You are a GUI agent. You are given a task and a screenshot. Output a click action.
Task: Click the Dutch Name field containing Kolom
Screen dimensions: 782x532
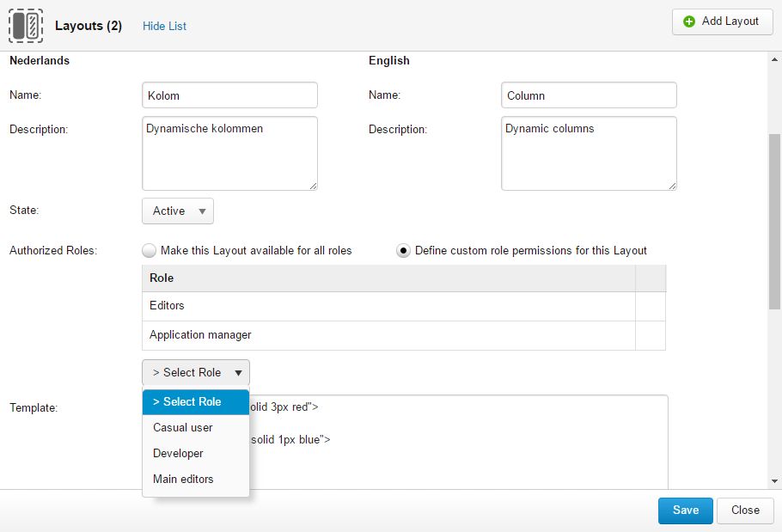tap(230, 95)
